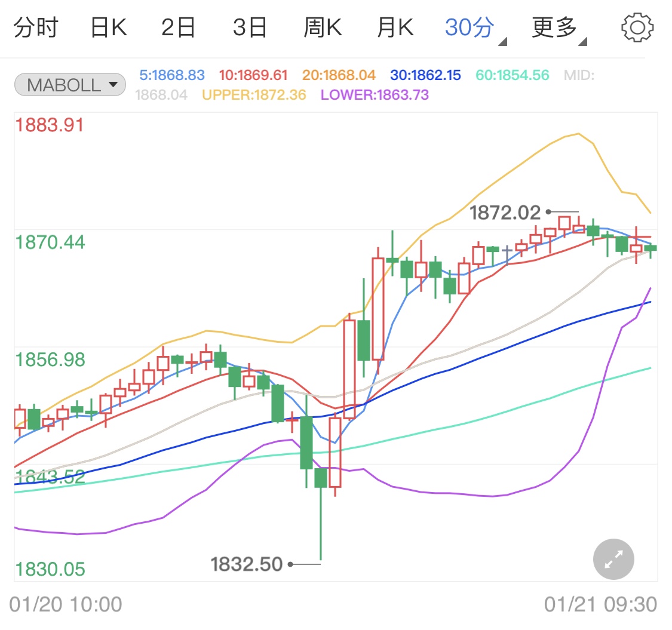672x630 pixels.
Task: Click the 5:1868.83 moving average value
Action: point(172,75)
